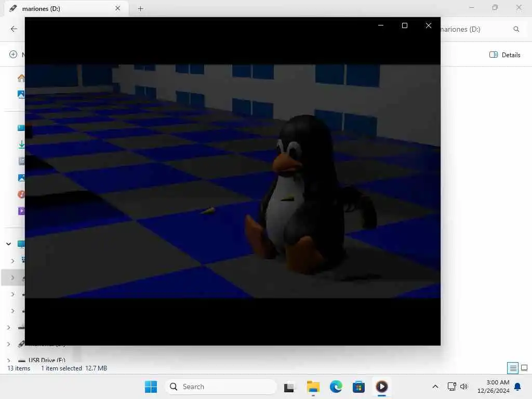This screenshot has height=399, width=532.
Task: Select the green Downloads arrow sidebar icon
Action: click(x=21, y=144)
